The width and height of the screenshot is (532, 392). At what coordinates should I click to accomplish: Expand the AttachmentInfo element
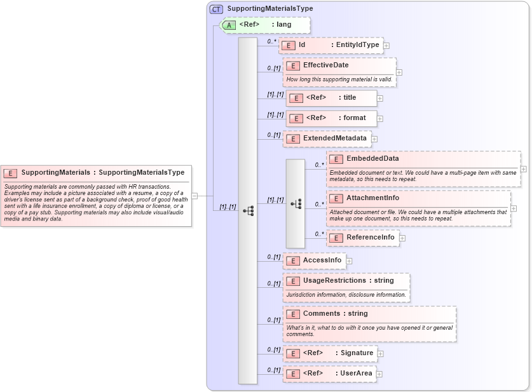(x=513, y=208)
